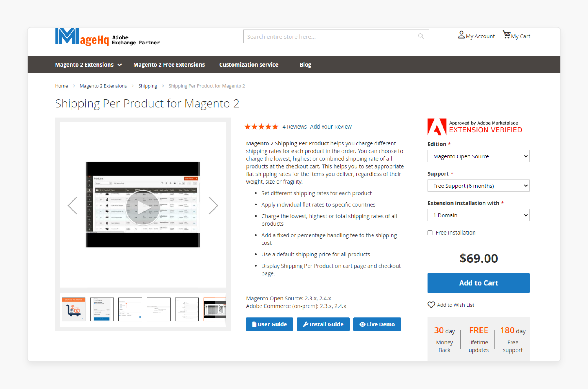
Task: Focus the store search field
Action: [x=336, y=36]
